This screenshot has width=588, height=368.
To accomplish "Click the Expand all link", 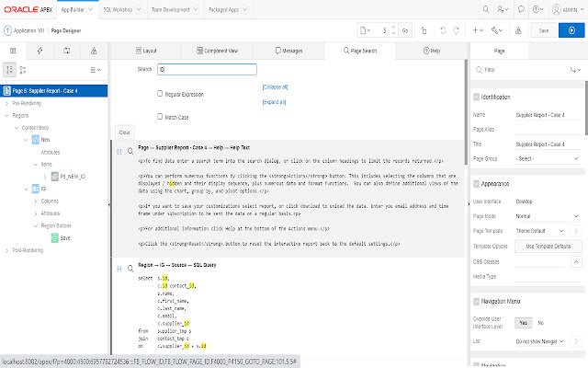I will pos(274,102).
